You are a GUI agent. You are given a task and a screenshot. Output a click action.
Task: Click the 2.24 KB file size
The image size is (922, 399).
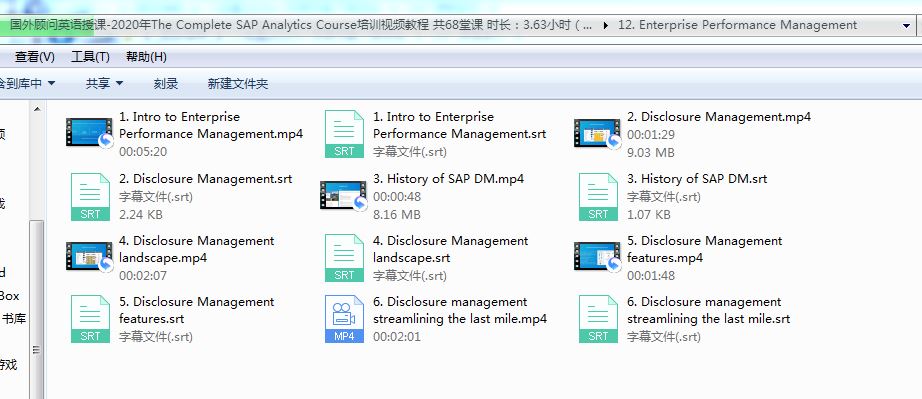[x=141, y=215]
